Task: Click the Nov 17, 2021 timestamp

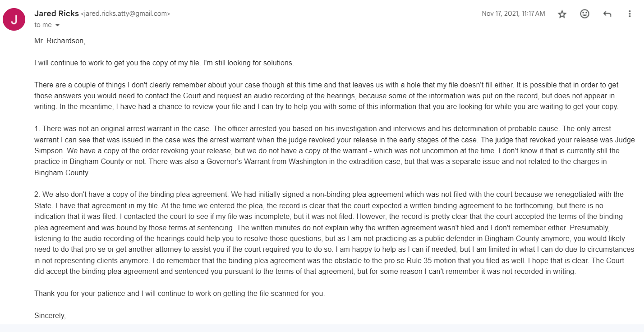Action: [513, 14]
